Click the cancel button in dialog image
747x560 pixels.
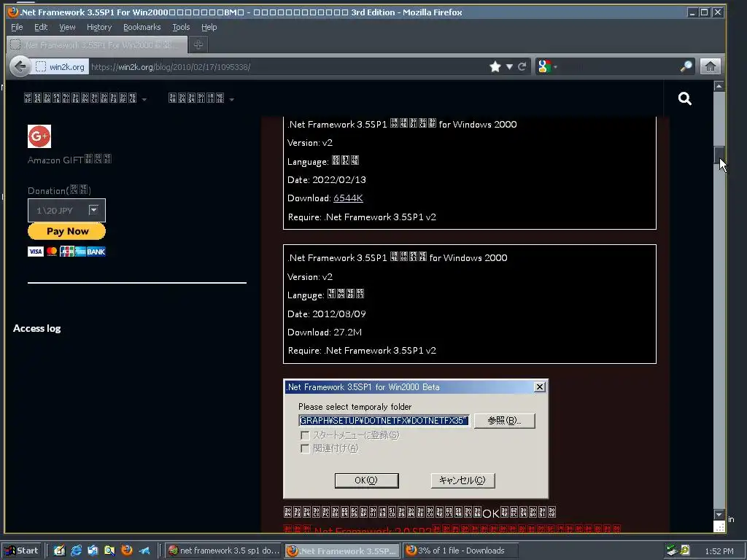pyautogui.click(x=462, y=481)
